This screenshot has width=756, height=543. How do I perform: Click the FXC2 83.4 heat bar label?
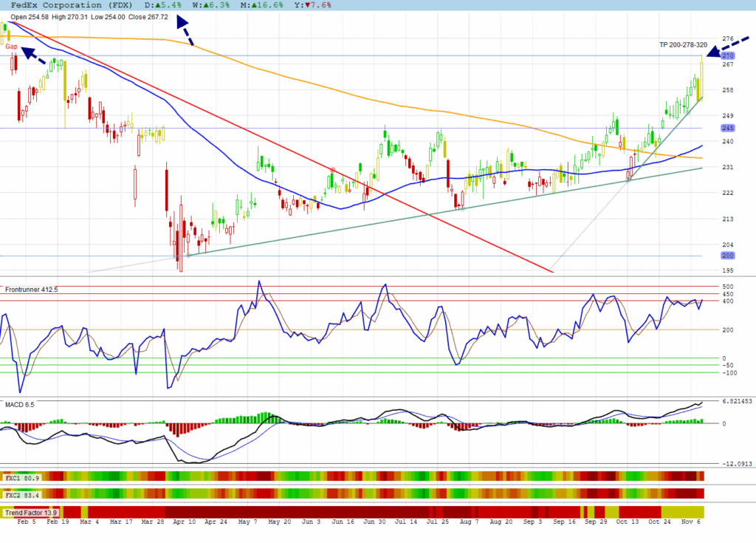click(21, 494)
